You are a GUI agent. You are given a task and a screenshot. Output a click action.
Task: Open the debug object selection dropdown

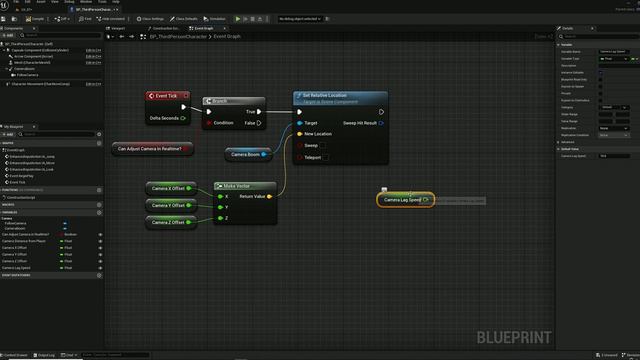point(300,19)
